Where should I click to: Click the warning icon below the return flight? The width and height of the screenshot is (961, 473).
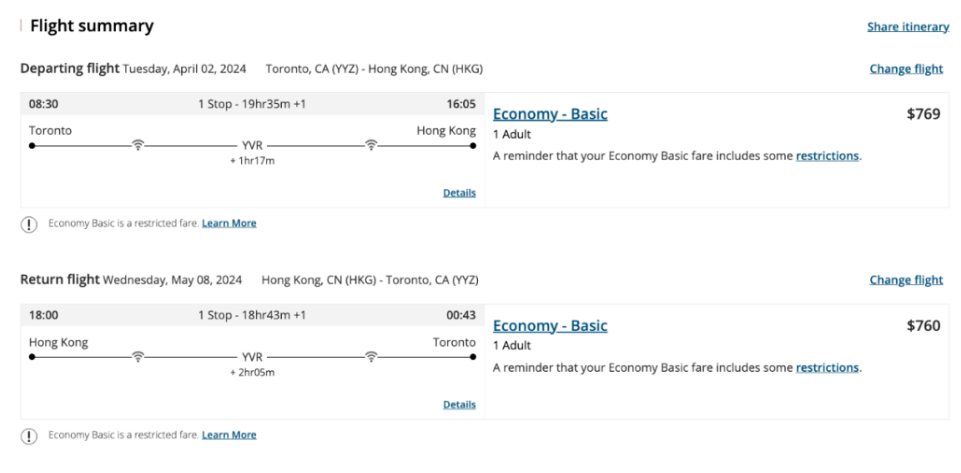29,436
